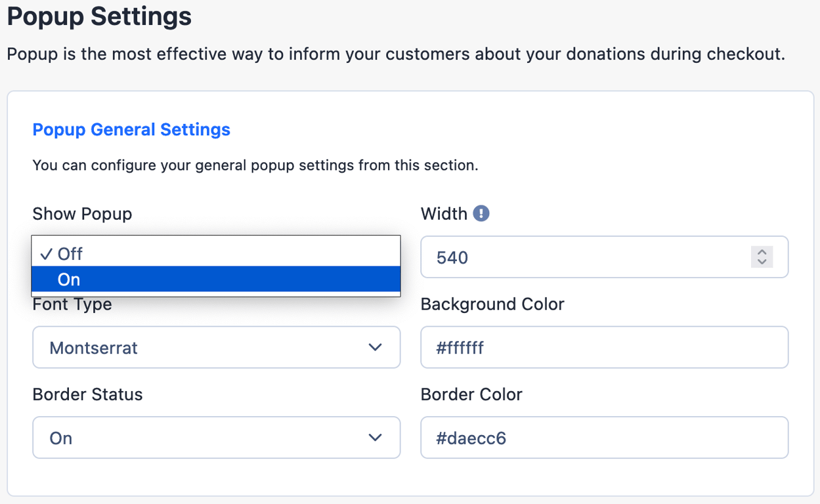Increase Width using the up stepper arrow
820x504 pixels.
tap(762, 252)
